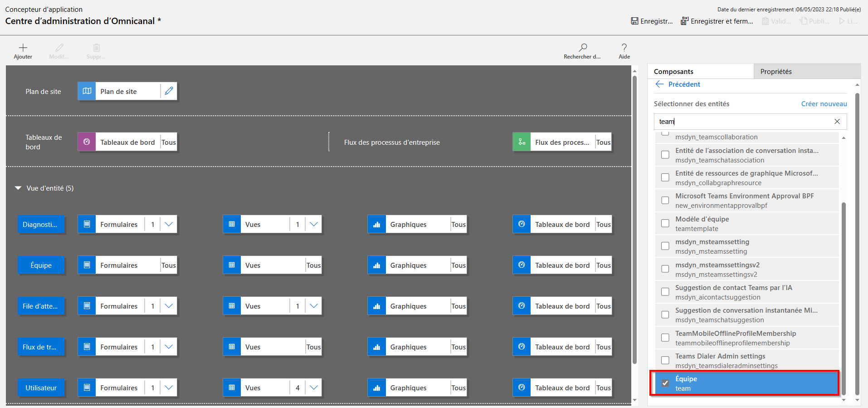Click the Créer nouveau link
Viewport: 868px width, 408px height.
(824, 104)
